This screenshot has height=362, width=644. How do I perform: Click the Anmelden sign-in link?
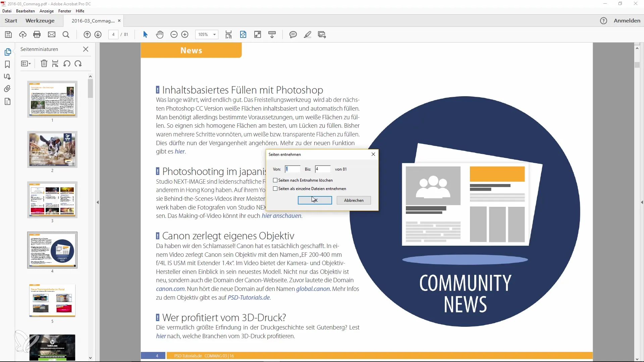[627, 21]
